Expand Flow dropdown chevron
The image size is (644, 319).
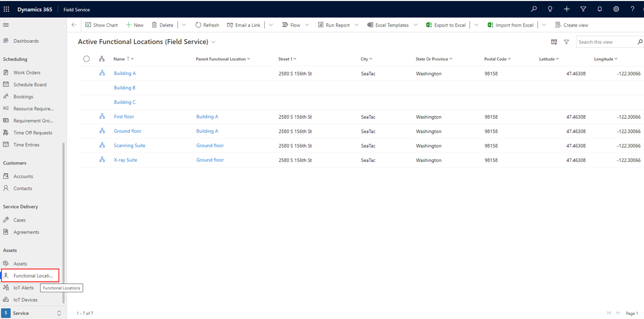click(x=307, y=25)
